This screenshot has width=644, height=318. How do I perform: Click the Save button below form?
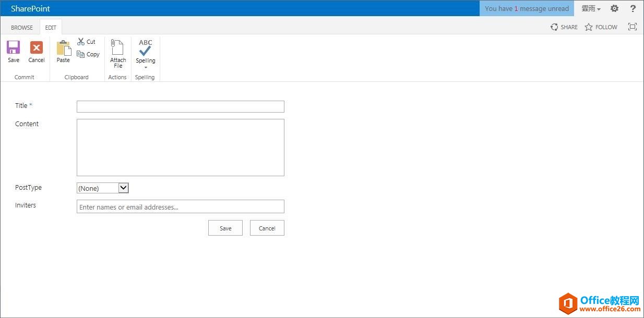(x=225, y=228)
